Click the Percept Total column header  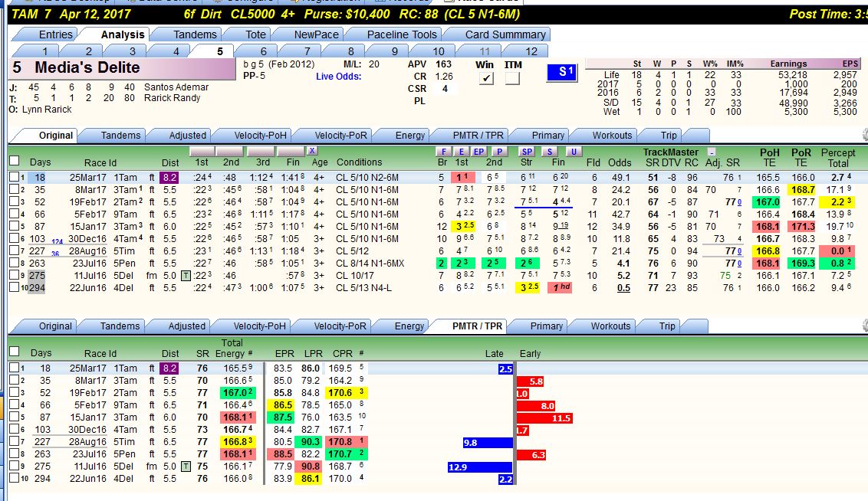[x=838, y=158]
